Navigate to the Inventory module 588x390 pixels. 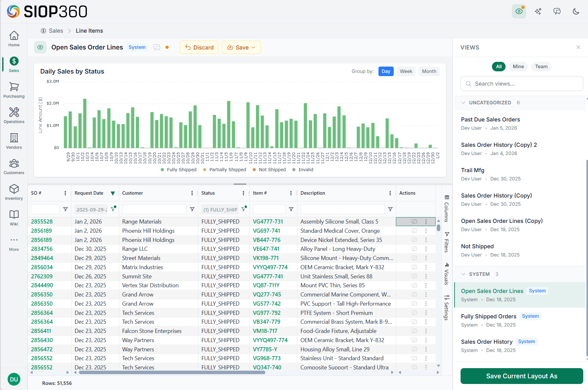[14, 192]
